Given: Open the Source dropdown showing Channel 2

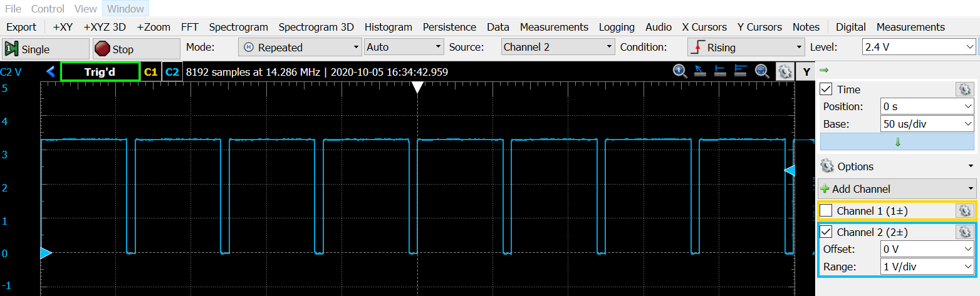Looking at the screenshot, I should point(558,47).
